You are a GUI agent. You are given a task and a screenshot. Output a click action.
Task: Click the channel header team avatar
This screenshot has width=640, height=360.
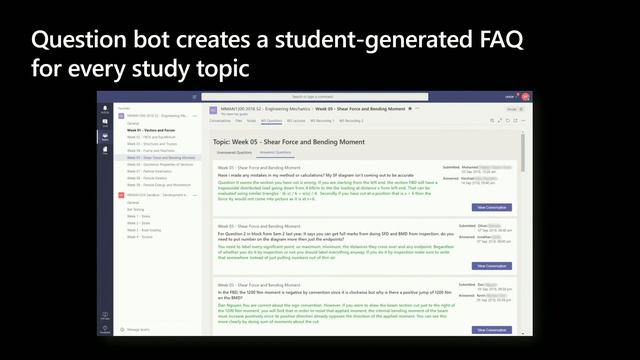point(213,110)
